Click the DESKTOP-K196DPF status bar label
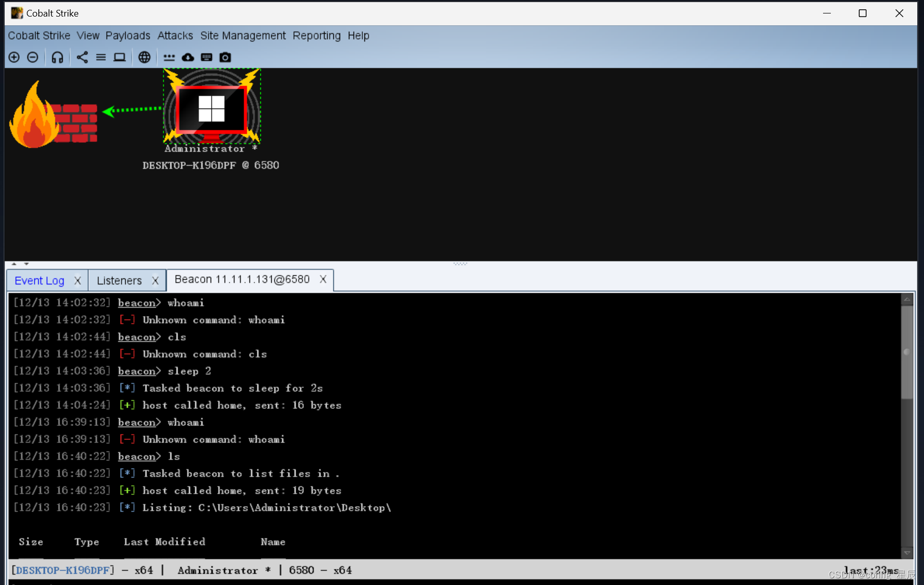Image resolution: width=924 pixels, height=585 pixels. tap(63, 570)
